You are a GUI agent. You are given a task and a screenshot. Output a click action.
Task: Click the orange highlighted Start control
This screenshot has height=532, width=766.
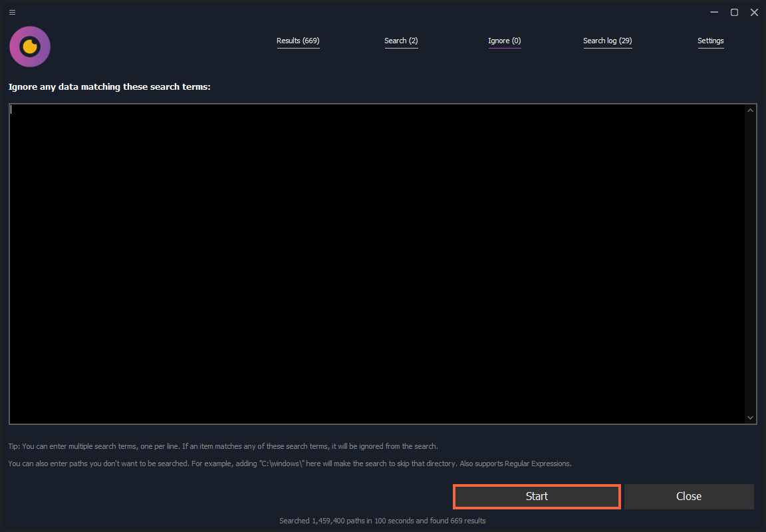coord(537,496)
